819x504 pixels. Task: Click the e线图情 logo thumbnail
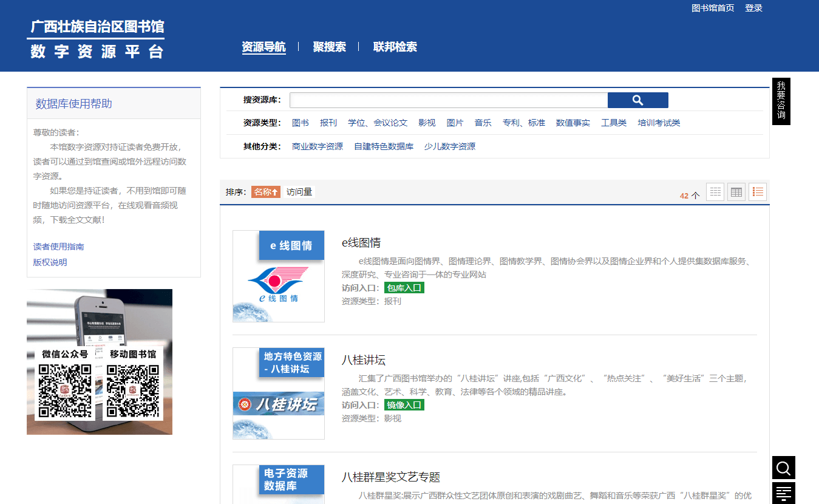coord(279,276)
